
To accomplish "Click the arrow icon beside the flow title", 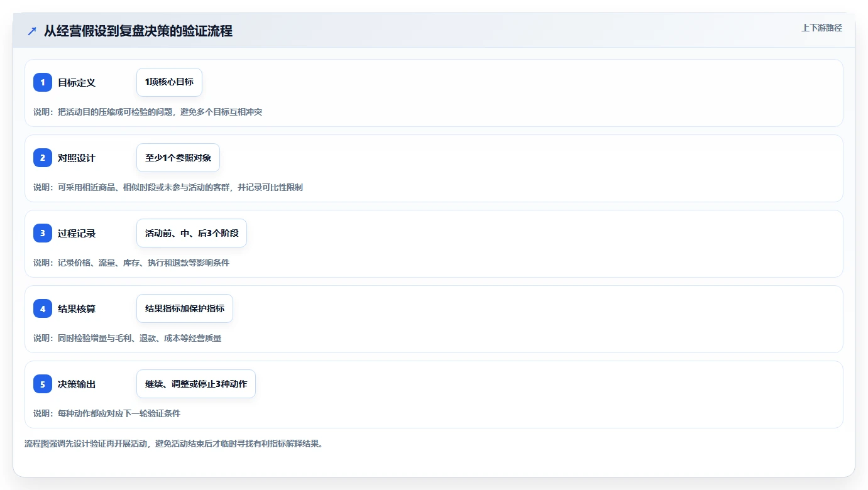I will 32,31.
